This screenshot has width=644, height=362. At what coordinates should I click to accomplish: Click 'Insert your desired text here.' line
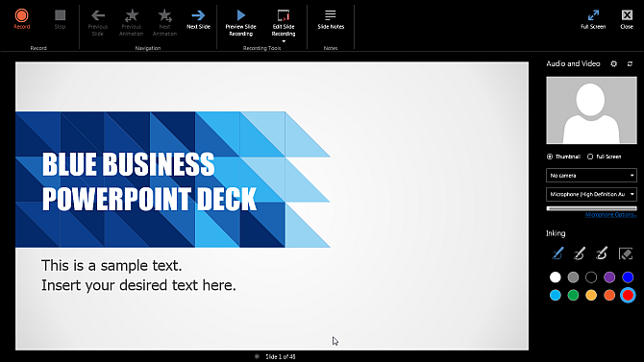(x=138, y=285)
